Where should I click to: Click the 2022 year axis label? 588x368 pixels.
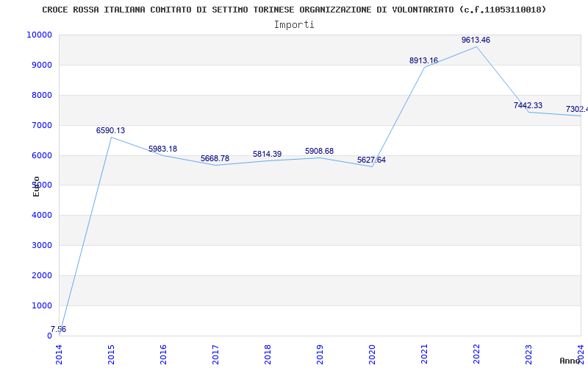click(476, 353)
